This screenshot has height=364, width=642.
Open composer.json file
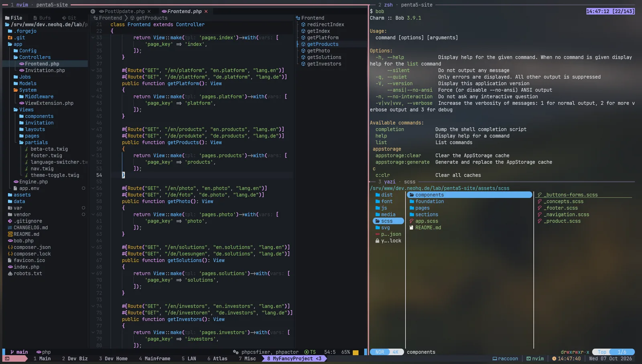[x=32, y=247]
